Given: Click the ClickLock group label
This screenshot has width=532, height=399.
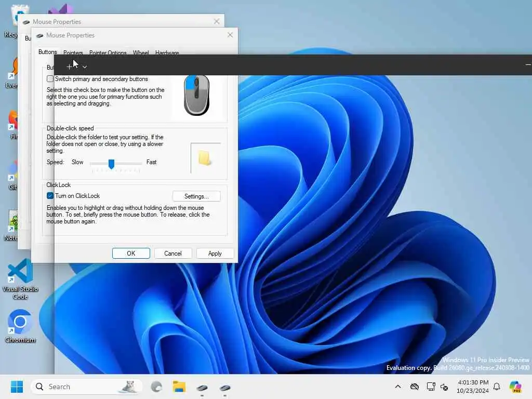Looking at the screenshot, I should tap(58, 185).
